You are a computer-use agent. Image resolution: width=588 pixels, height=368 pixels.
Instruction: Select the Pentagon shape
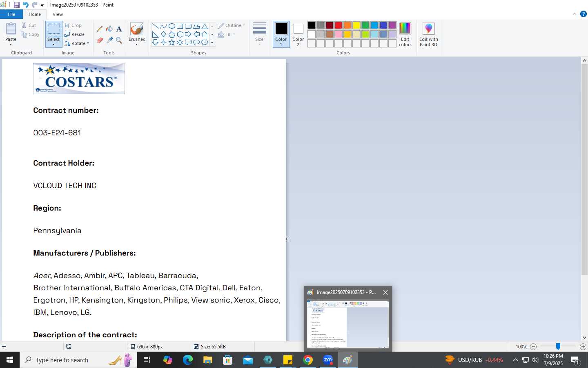click(171, 34)
